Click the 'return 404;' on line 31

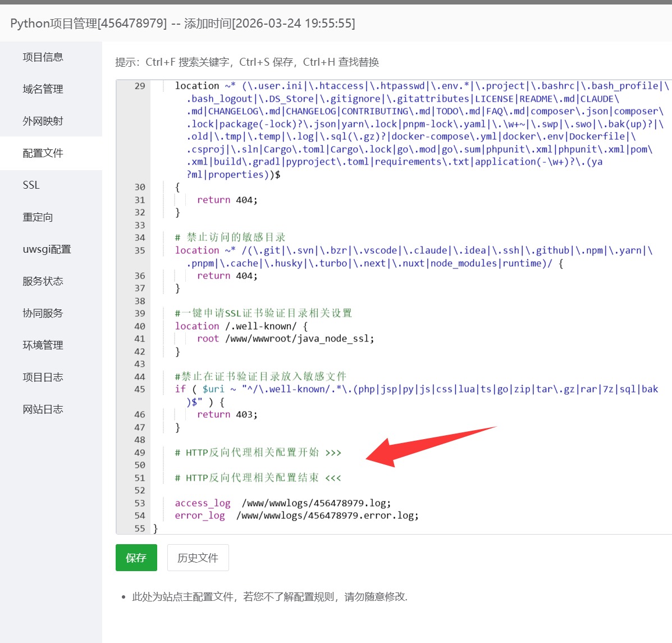coord(227,200)
